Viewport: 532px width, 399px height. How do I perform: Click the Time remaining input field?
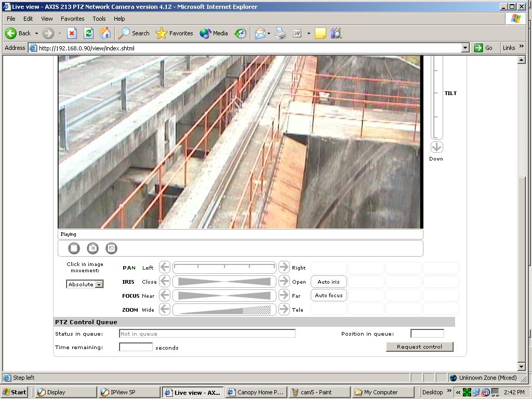[x=136, y=347]
